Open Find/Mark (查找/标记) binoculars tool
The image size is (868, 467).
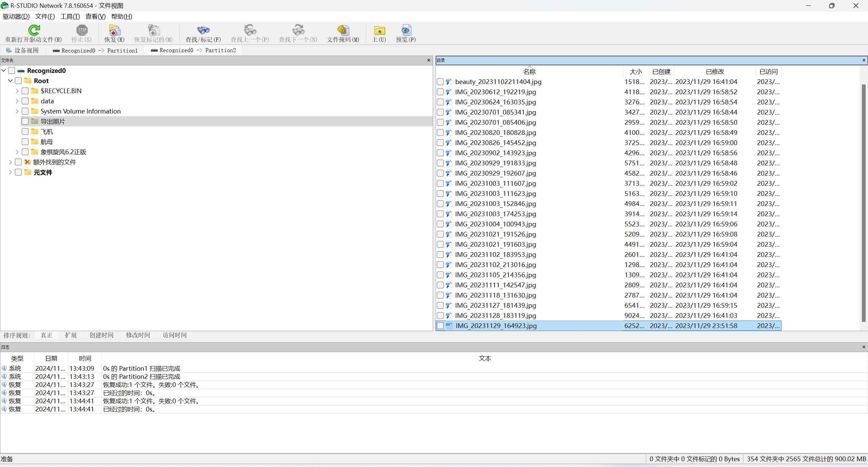203,31
